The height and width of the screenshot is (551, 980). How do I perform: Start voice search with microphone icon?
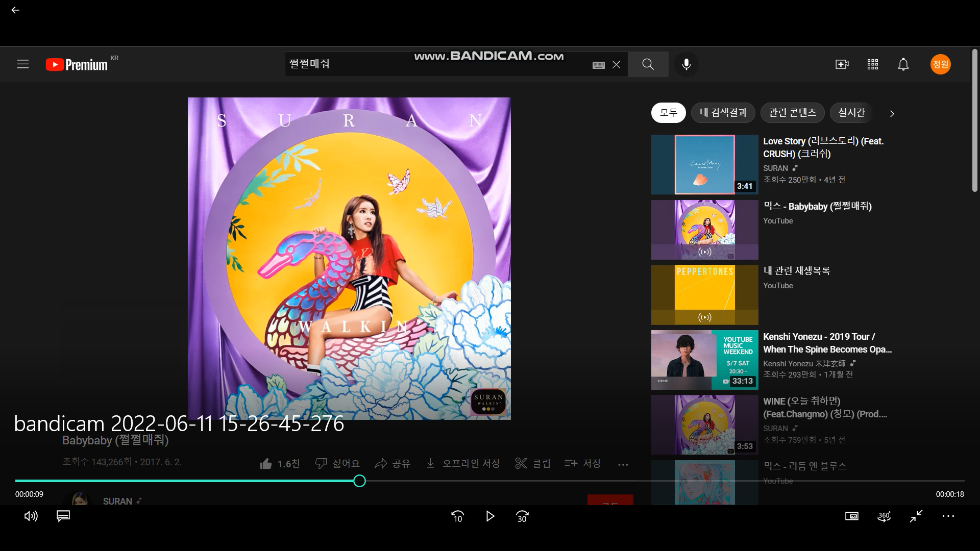[687, 64]
